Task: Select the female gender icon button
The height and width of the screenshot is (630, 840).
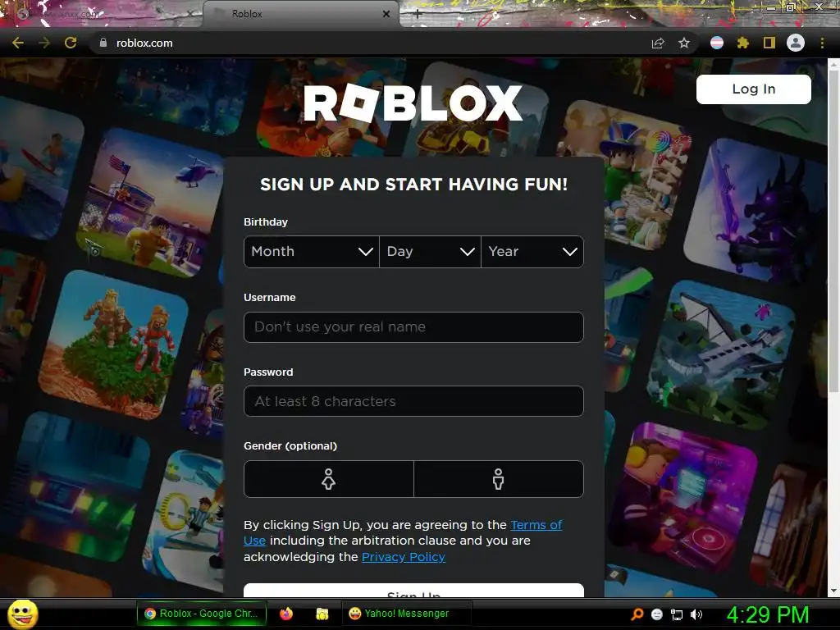Action: pos(328,479)
